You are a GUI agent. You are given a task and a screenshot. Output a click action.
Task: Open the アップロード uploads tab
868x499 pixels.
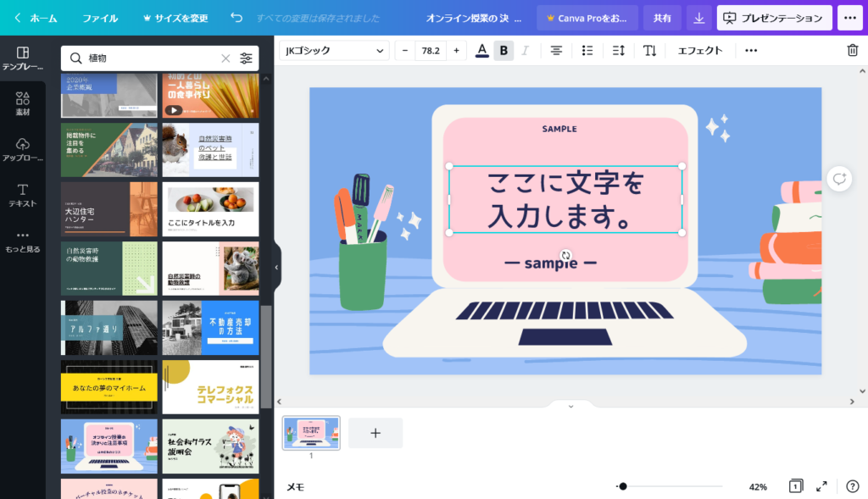[x=23, y=149]
